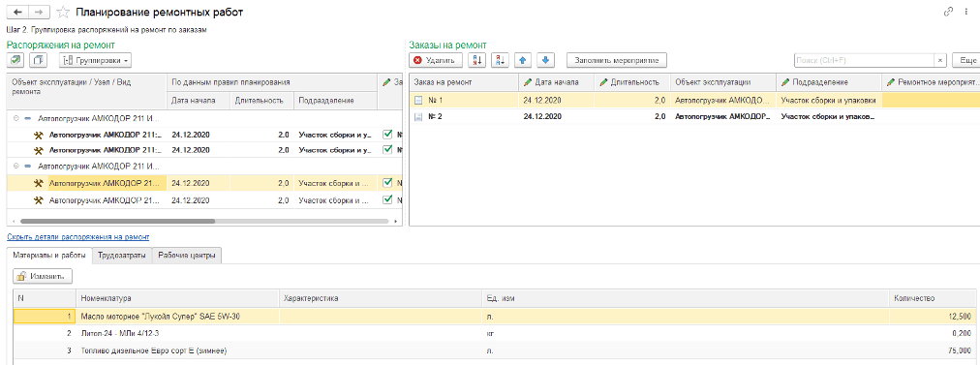
Task: Click wrench icon in the highlighted repair row
Action: tap(38, 183)
